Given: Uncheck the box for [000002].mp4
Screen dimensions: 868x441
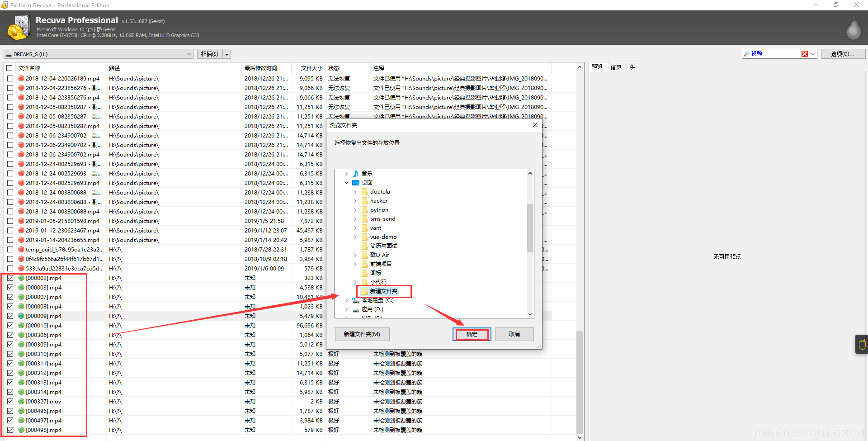Looking at the screenshot, I should click(x=10, y=278).
